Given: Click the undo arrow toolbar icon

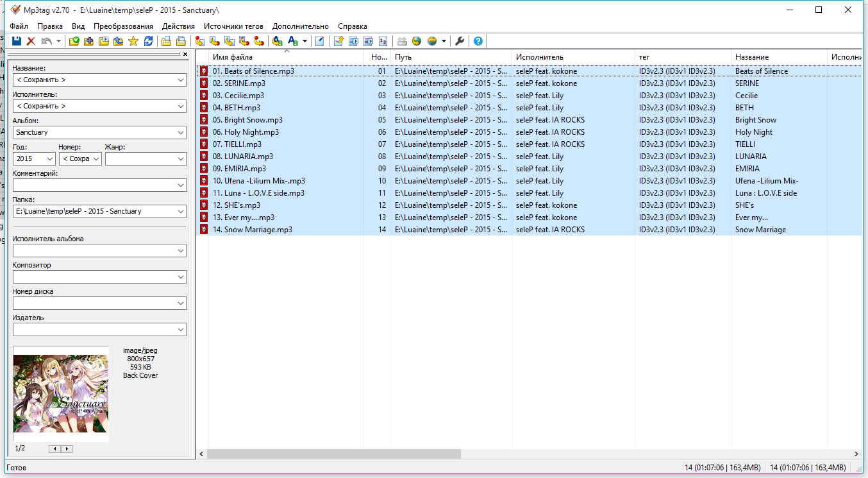Looking at the screenshot, I should point(47,41).
